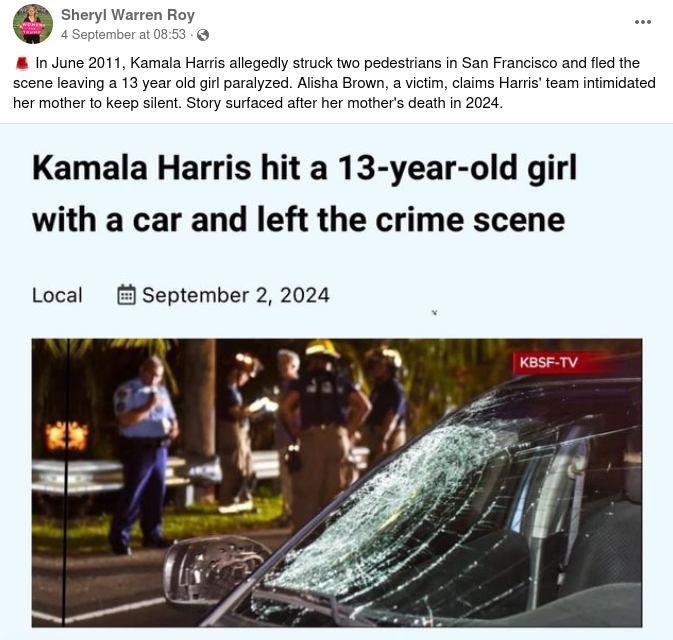Image resolution: width=673 pixels, height=640 pixels.
Task: Click the globe public-audience icon
Action: pos(203,35)
